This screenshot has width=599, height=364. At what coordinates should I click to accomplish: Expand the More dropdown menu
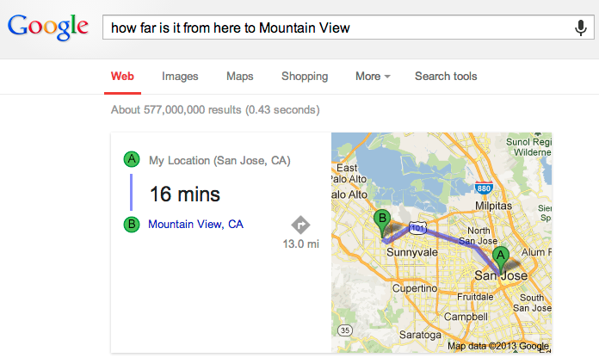[373, 77]
